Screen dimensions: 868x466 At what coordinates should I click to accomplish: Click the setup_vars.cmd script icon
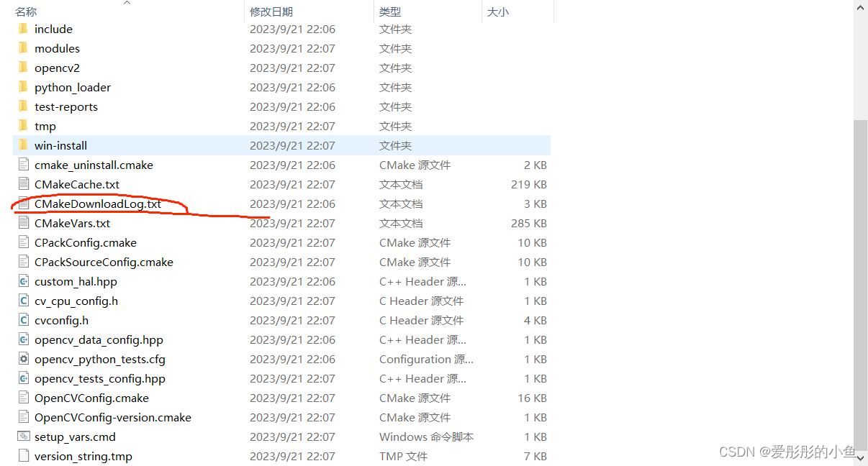(23, 437)
